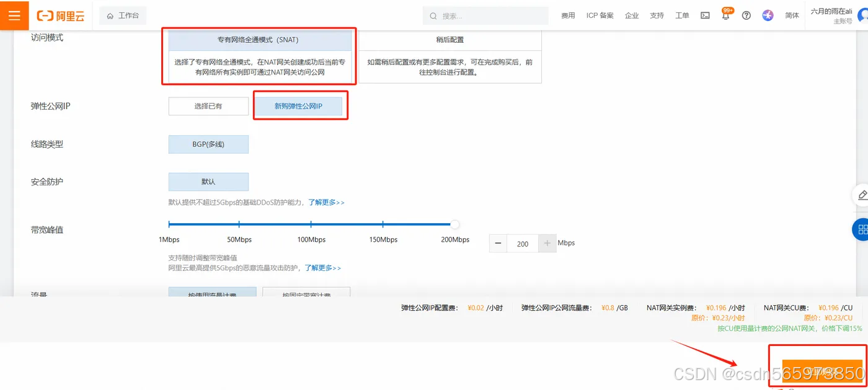This screenshot has height=390, width=868.
Task: Choose 新购弹性公网IP option
Action: (x=298, y=106)
